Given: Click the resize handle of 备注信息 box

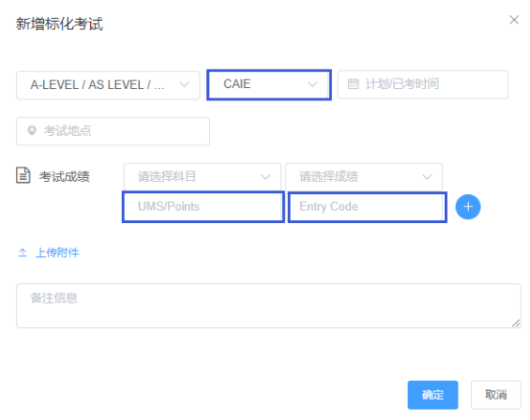Looking at the screenshot, I should coord(516,323).
